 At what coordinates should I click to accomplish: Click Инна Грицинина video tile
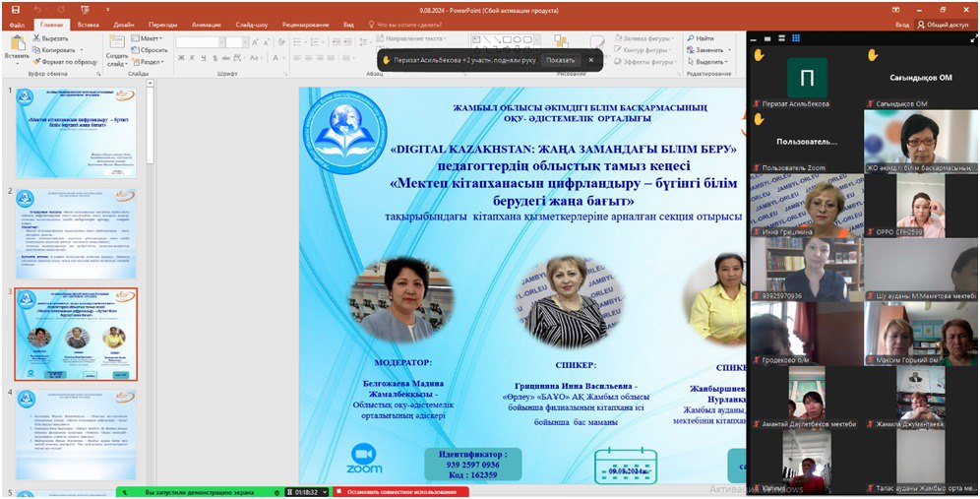805,205
